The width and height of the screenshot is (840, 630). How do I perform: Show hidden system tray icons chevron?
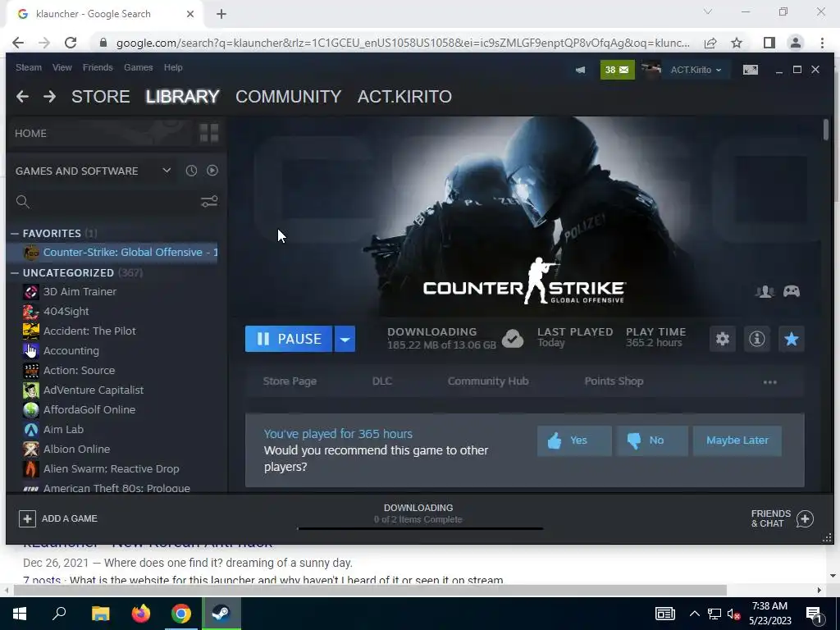[694, 614]
